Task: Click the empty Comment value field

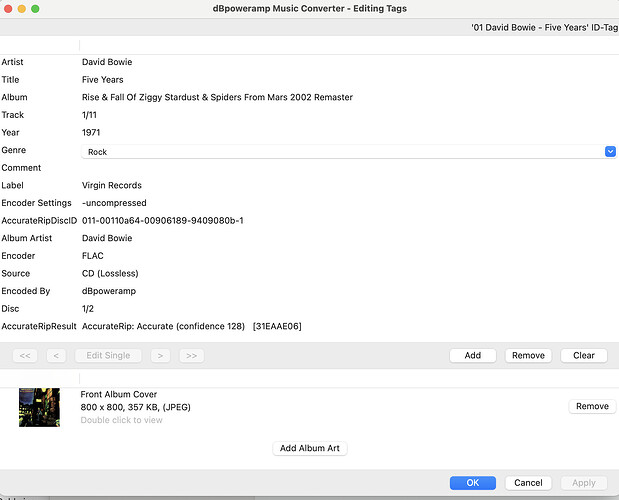Action: pos(347,168)
